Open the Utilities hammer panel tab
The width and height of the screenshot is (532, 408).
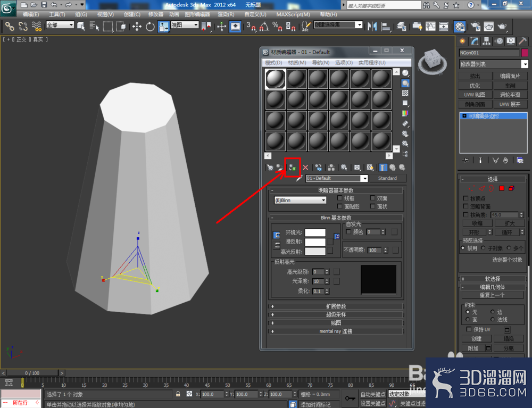(x=522, y=41)
